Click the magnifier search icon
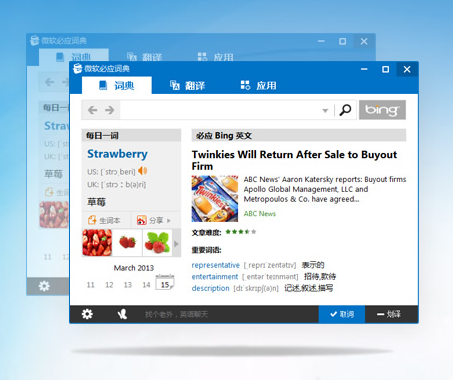This screenshot has height=380, width=453. [345, 110]
